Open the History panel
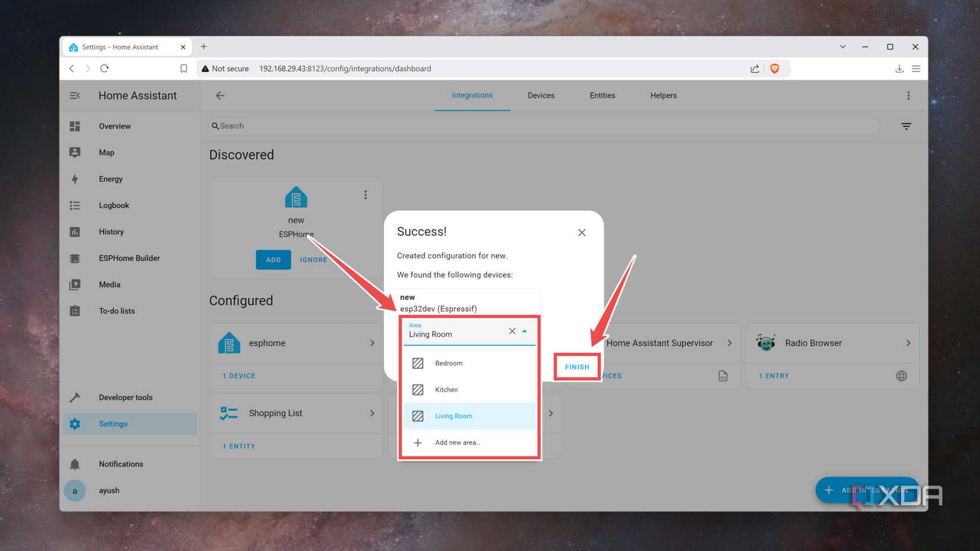Image resolution: width=980 pixels, height=551 pixels. (x=111, y=232)
